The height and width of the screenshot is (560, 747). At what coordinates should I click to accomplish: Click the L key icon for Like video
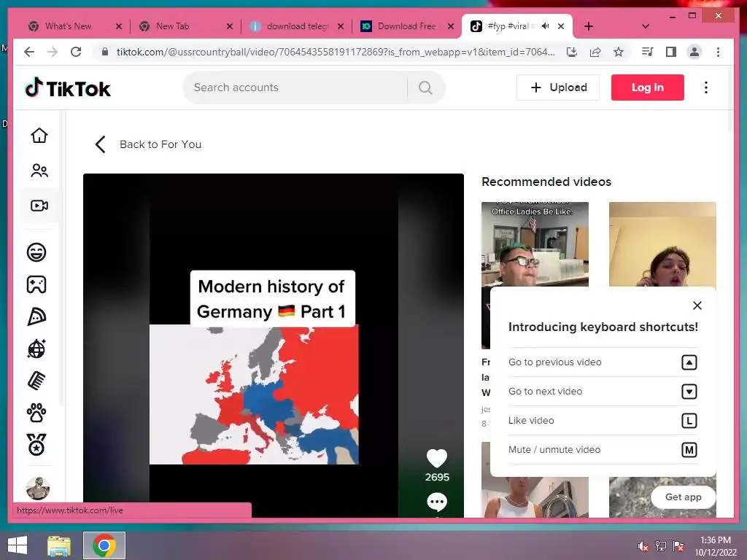[689, 421]
